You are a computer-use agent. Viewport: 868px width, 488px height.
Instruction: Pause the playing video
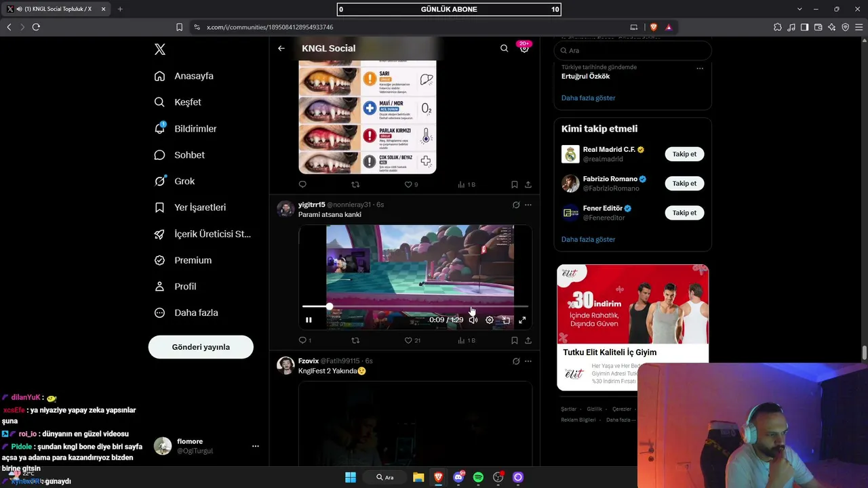309,320
